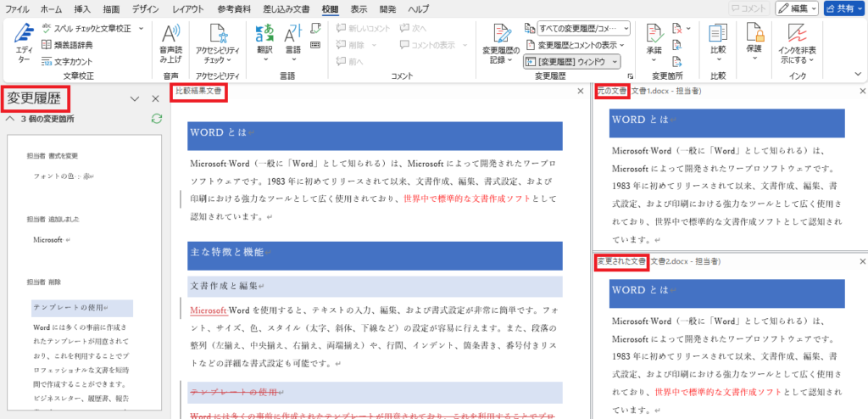This screenshot has height=419, width=868.
Task: Switch to the 表示 tab
Action: coord(359,9)
